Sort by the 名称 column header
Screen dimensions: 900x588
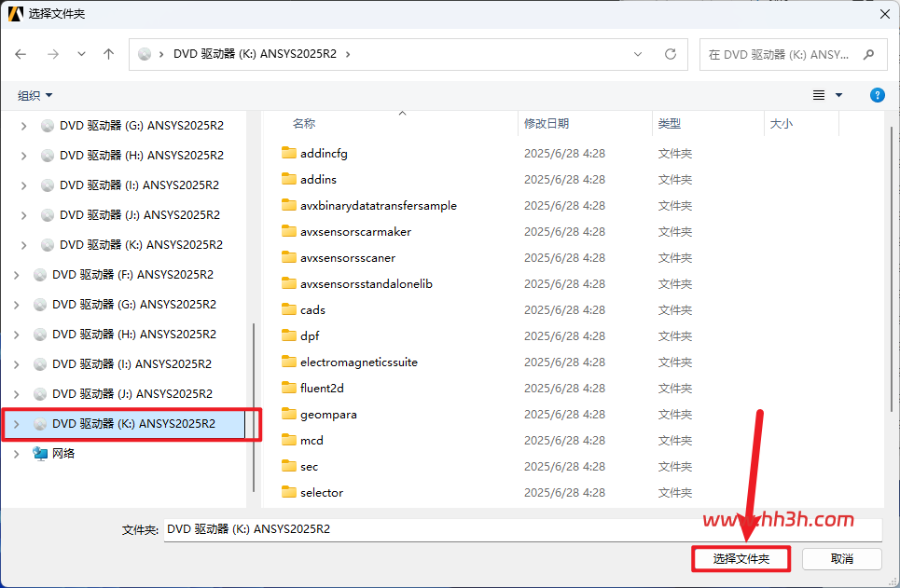click(304, 123)
